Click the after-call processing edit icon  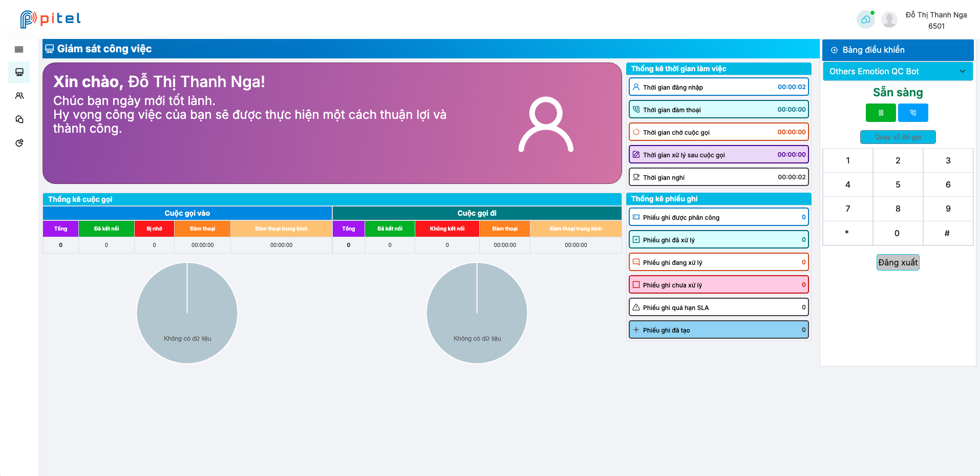point(636,155)
